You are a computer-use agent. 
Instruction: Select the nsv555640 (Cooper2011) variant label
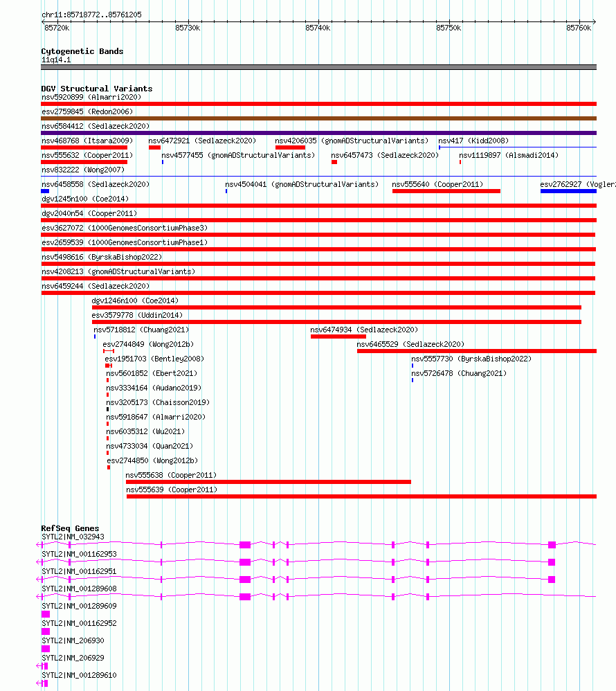437,184
